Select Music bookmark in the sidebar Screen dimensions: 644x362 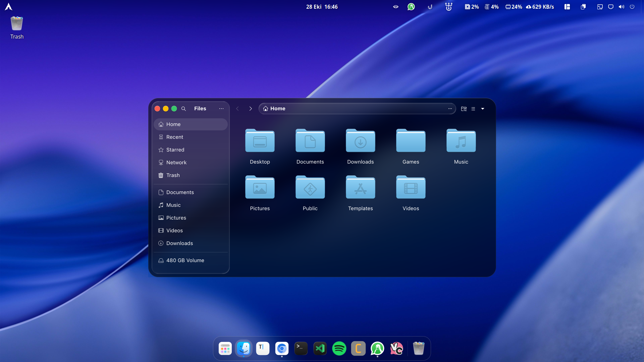coord(191,205)
